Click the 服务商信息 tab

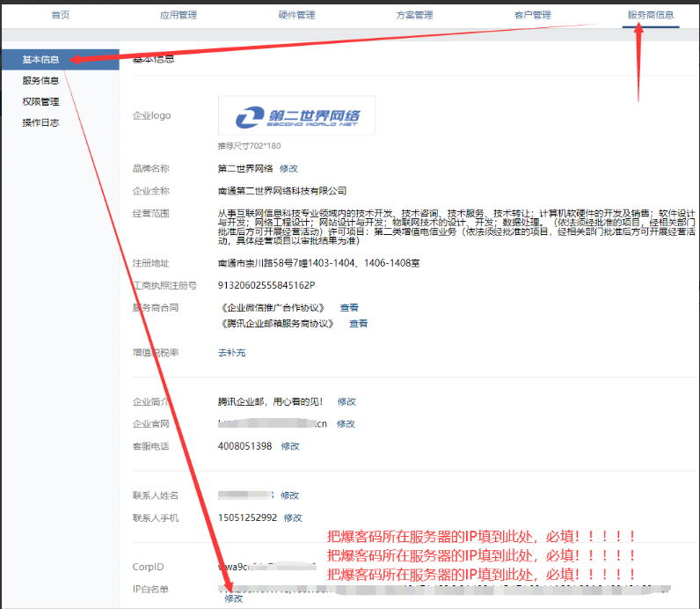(651, 15)
